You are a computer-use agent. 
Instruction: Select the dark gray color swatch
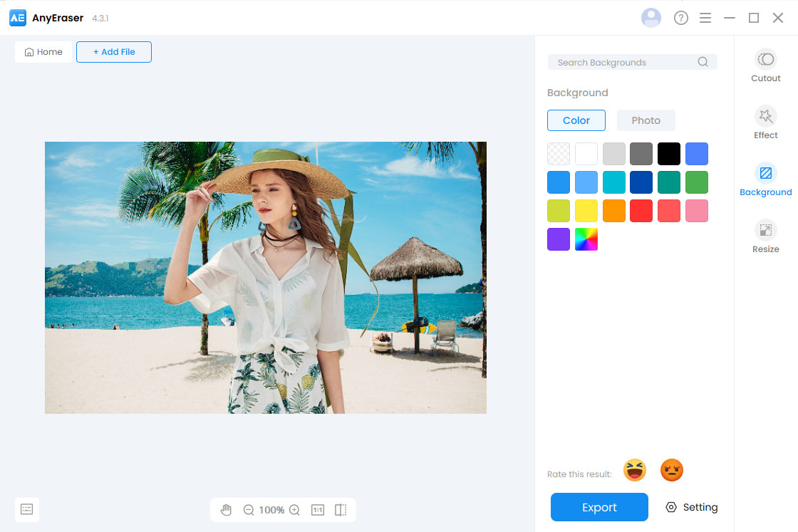coord(641,154)
